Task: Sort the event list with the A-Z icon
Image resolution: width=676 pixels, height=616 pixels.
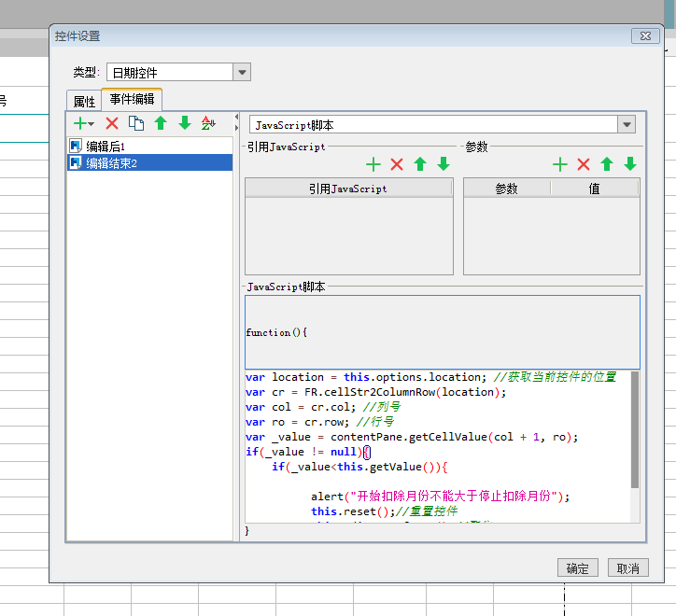Action: (209, 123)
